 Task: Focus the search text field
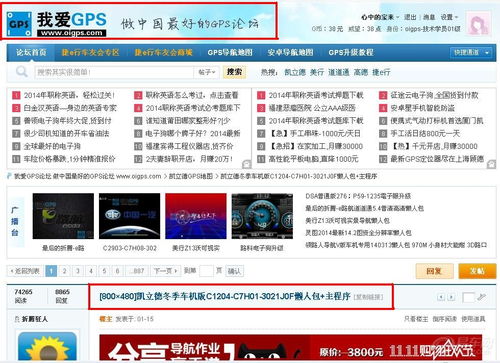pyautogui.click(x=114, y=72)
